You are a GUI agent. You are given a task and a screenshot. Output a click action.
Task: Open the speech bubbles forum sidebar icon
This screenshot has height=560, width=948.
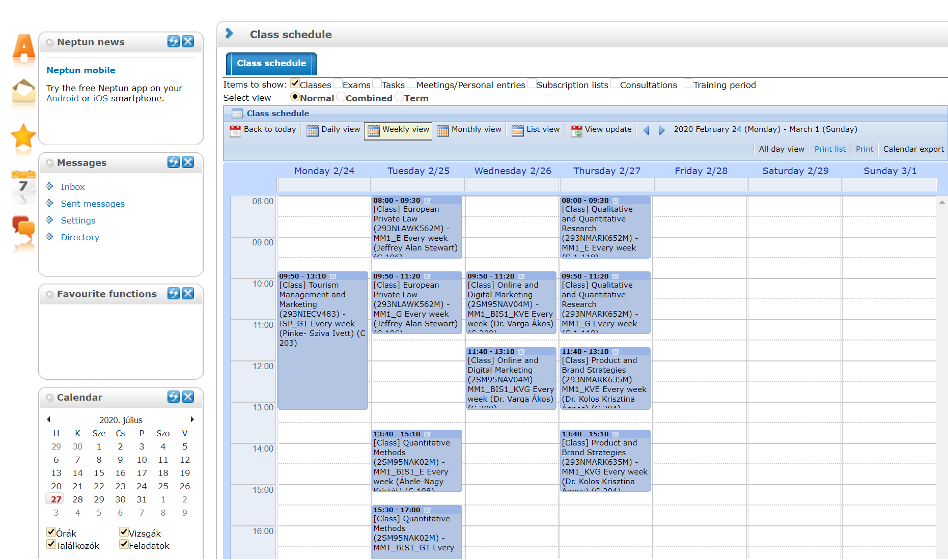pyautogui.click(x=23, y=228)
